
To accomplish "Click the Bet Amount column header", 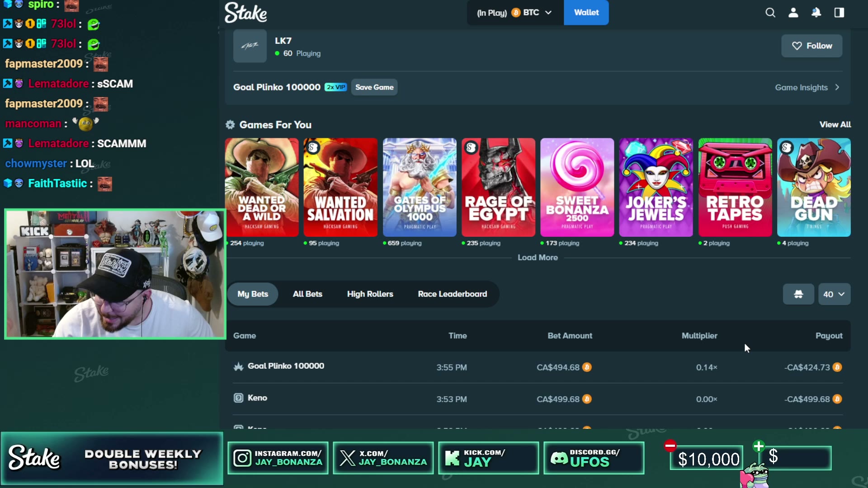I will tap(570, 336).
